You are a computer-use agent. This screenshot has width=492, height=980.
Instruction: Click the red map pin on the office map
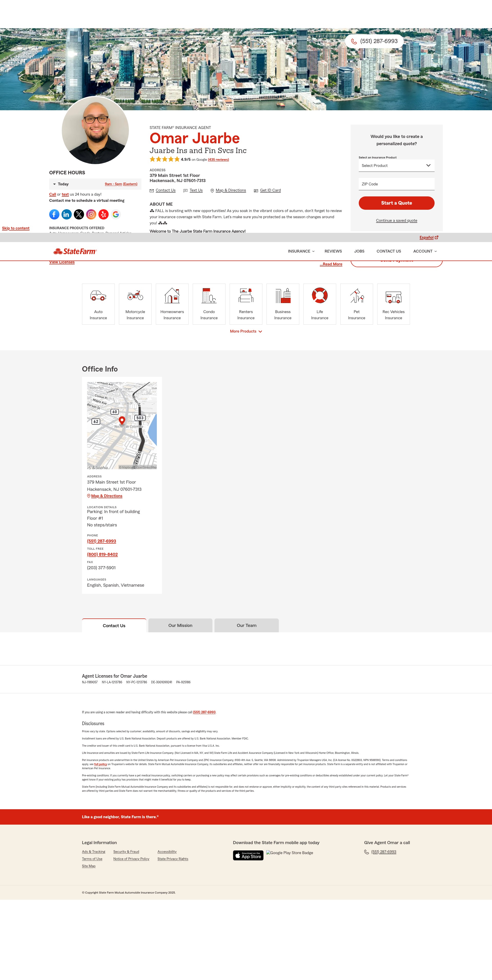[x=122, y=420]
